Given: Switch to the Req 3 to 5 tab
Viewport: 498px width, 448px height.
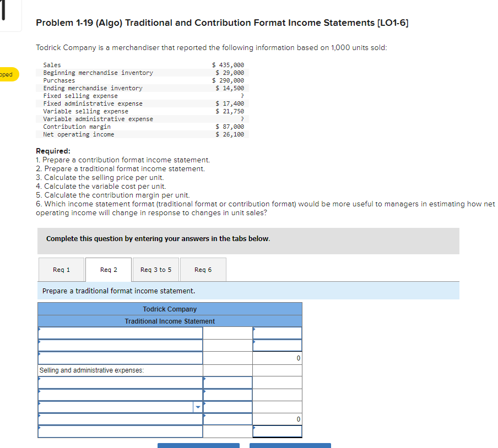Looking at the screenshot, I should (155, 270).
